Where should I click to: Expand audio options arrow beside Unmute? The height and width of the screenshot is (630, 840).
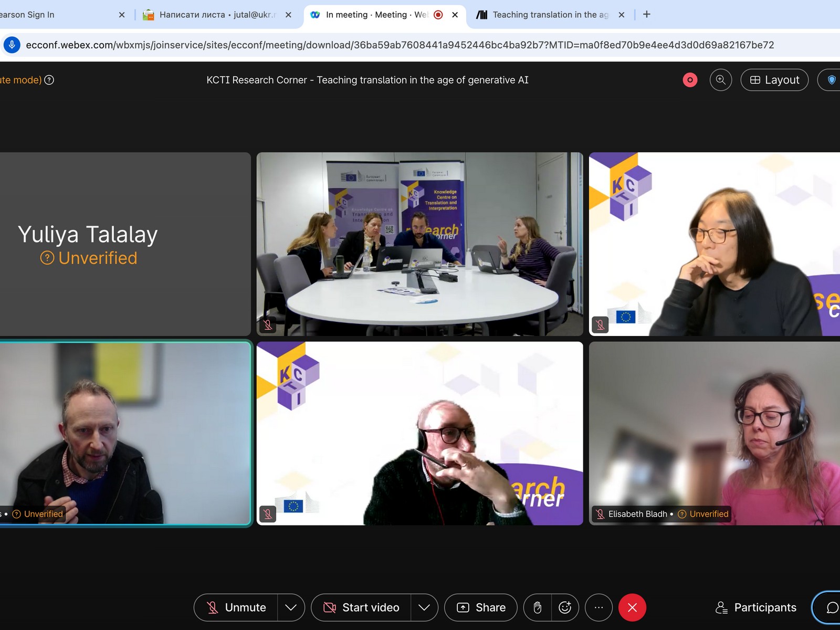291,607
